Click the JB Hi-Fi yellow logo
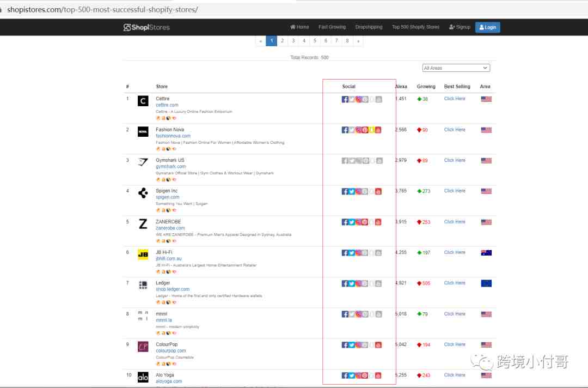 click(143, 254)
